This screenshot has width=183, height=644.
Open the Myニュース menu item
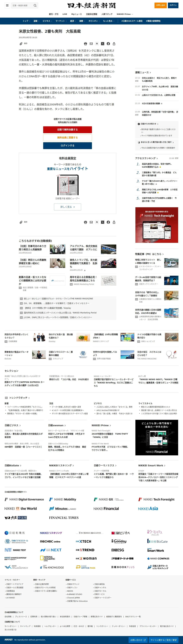point(77,14)
